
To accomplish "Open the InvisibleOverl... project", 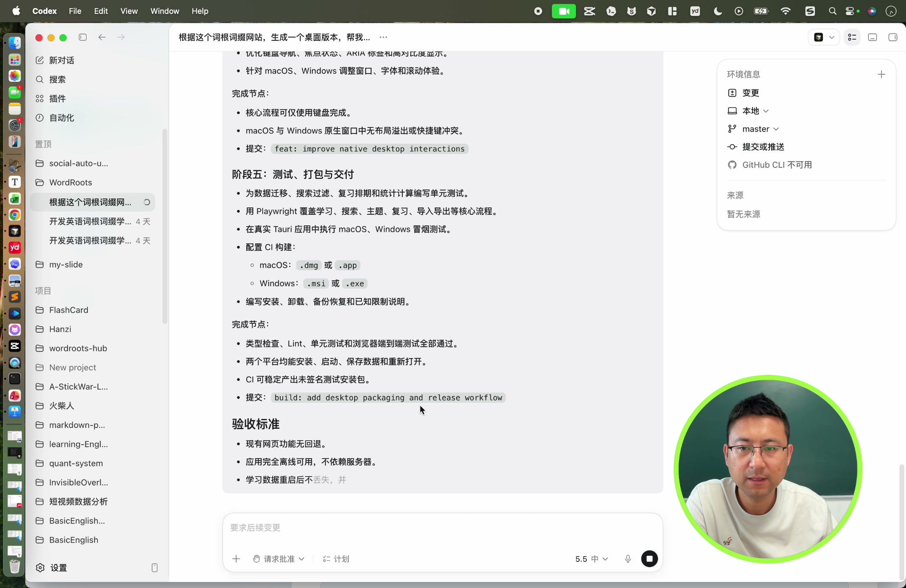I will pos(93,483).
